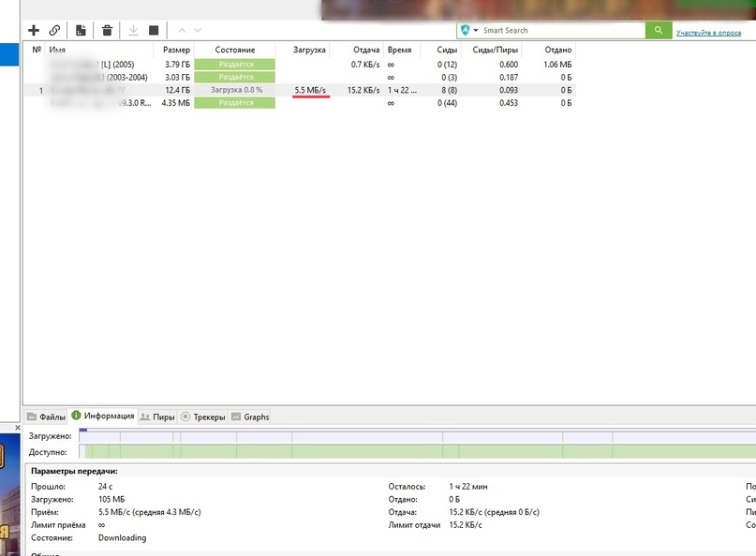The width and height of the screenshot is (756, 556).
Task: Click the 5.5 МБ/s download speed cell
Action: point(310,90)
